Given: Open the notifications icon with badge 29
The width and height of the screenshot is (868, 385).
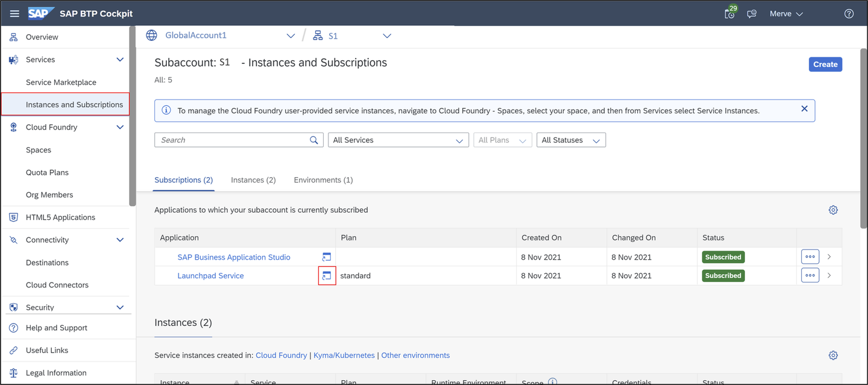Looking at the screenshot, I should click(x=730, y=13).
